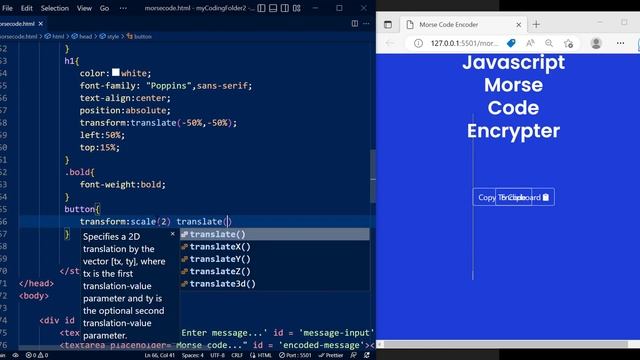Expand hidden menus via title bar ellipsis
The width and height of the screenshot is (640, 360).
tap(123, 8)
